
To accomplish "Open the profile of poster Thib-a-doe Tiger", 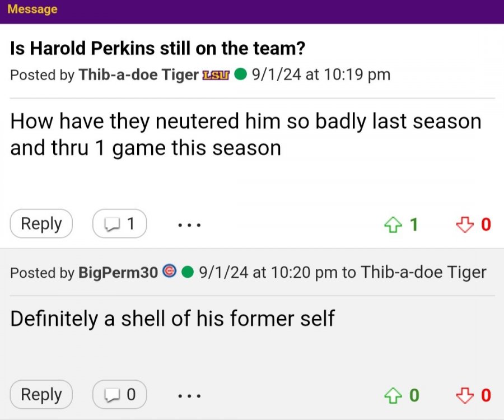I will point(138,75).
